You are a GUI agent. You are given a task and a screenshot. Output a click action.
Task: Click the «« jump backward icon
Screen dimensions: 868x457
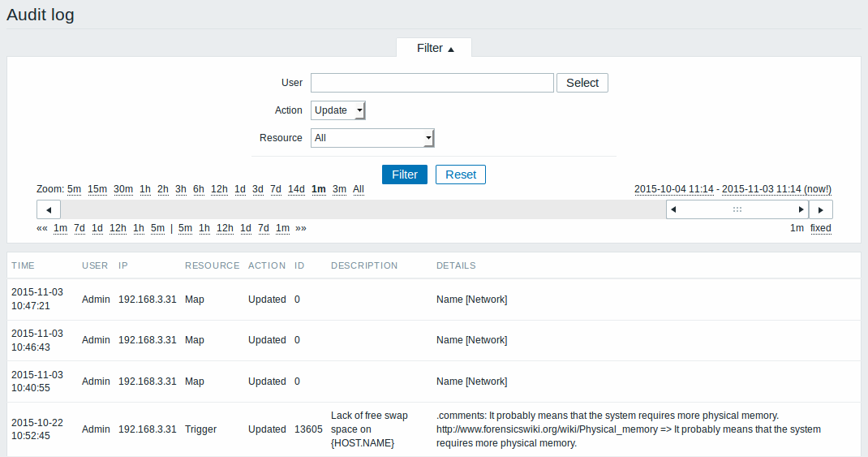coord(42,228)
